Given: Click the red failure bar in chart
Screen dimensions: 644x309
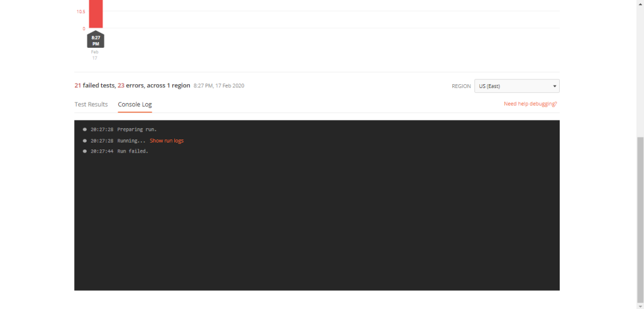Looking at the screenshot, I should [95, 14].
